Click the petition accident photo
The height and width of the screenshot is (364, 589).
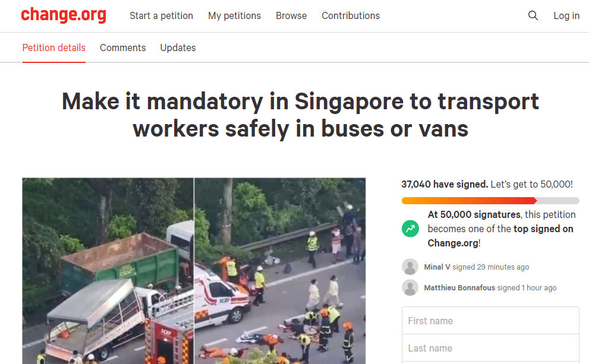(x=194, y=271)
